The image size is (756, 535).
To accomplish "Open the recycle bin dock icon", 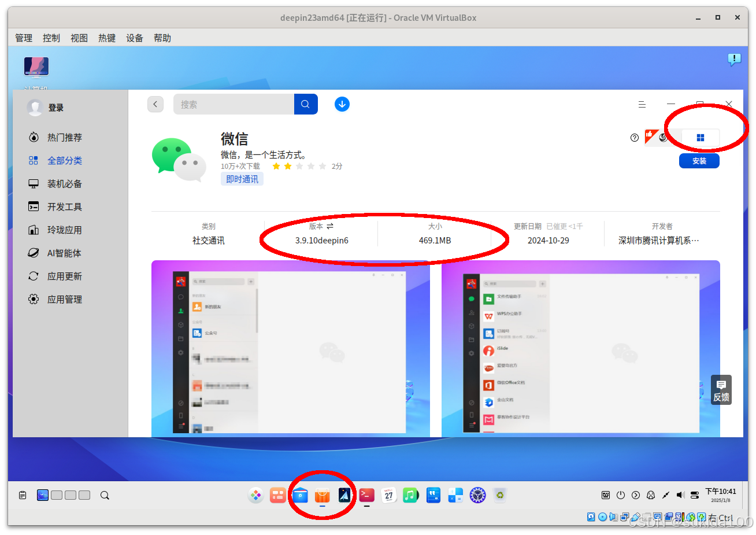I will coord(499,495).
